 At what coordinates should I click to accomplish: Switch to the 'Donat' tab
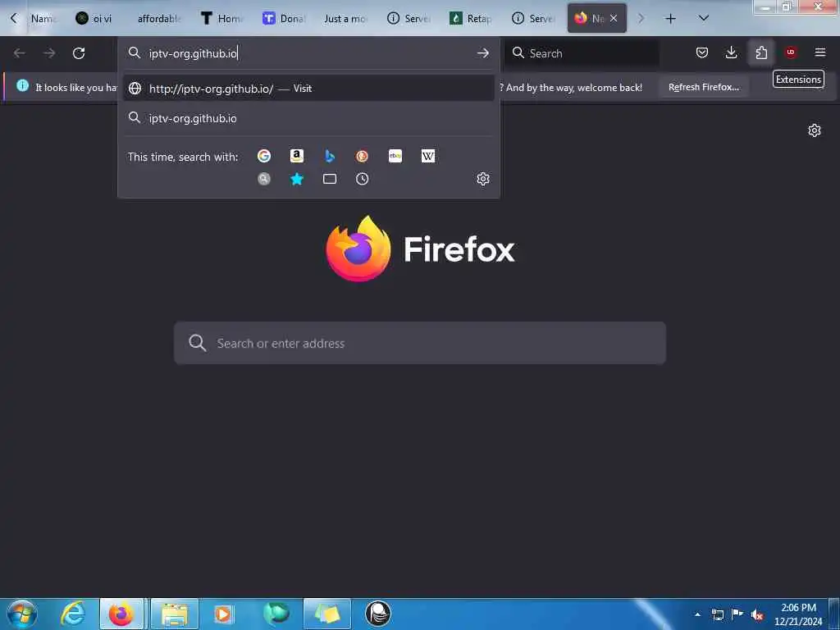(x=284, y=19)
